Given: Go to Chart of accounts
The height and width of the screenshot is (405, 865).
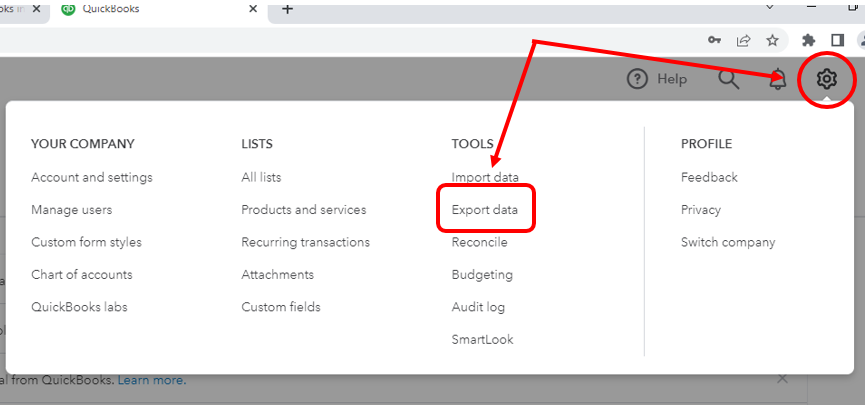Looking at the screenshot, I should pos(82,275).
